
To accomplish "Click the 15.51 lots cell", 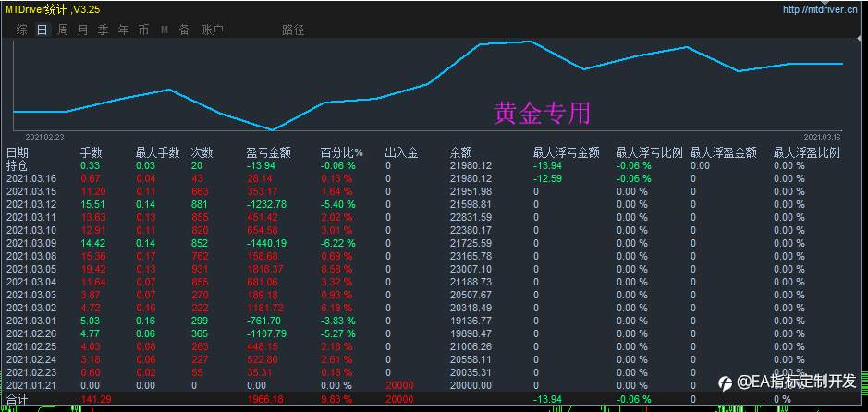I will tap(93, 204).
